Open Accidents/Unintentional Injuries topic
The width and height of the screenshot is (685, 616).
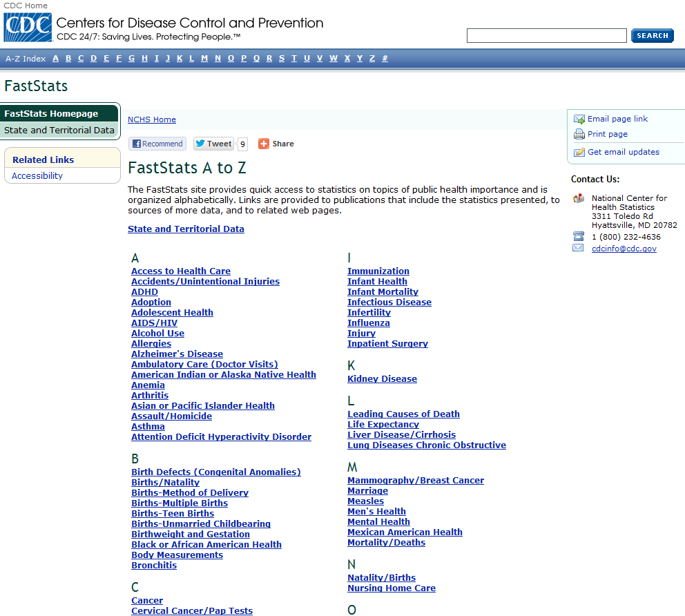point(205,282)
